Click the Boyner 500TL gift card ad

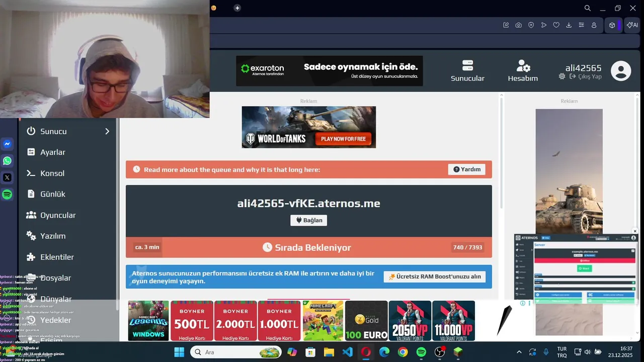[192, 321]
